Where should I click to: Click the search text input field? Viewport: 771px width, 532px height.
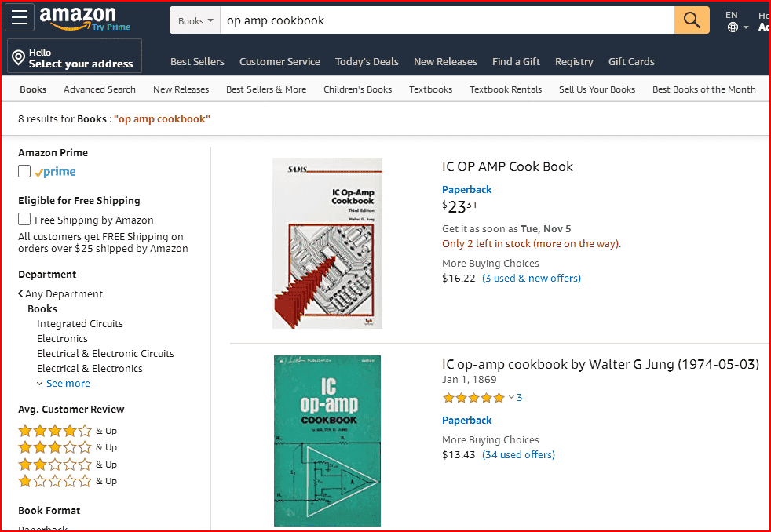pos(446,20)
